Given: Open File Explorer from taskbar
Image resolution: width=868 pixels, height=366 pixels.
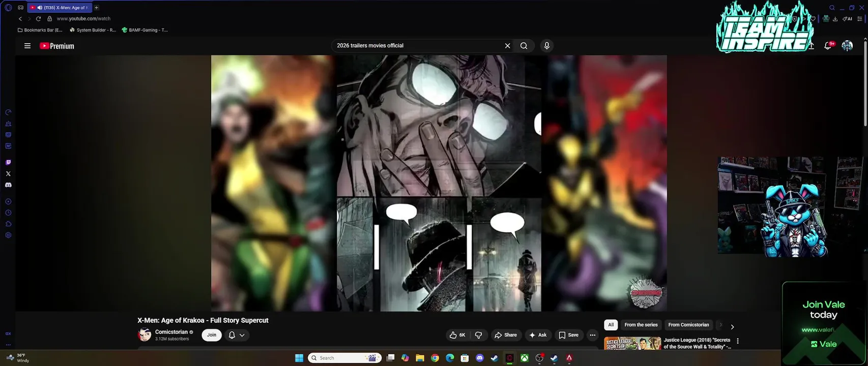Looking at the screenshot, I should point(420,358).
